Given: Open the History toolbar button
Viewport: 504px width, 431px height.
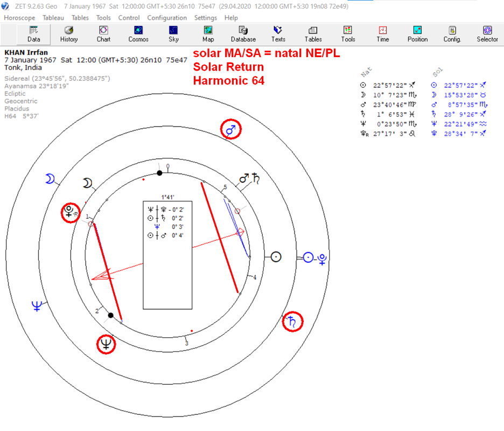Looking at the screenshot, I should pyautogui.click(x=69, y=34).
